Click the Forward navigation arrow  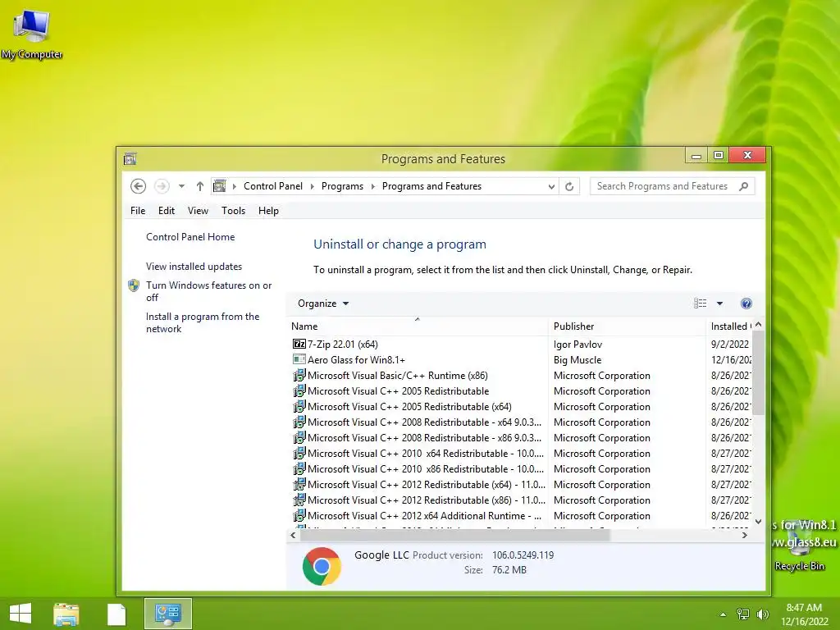pyautogui.click(x=162, y=186)
